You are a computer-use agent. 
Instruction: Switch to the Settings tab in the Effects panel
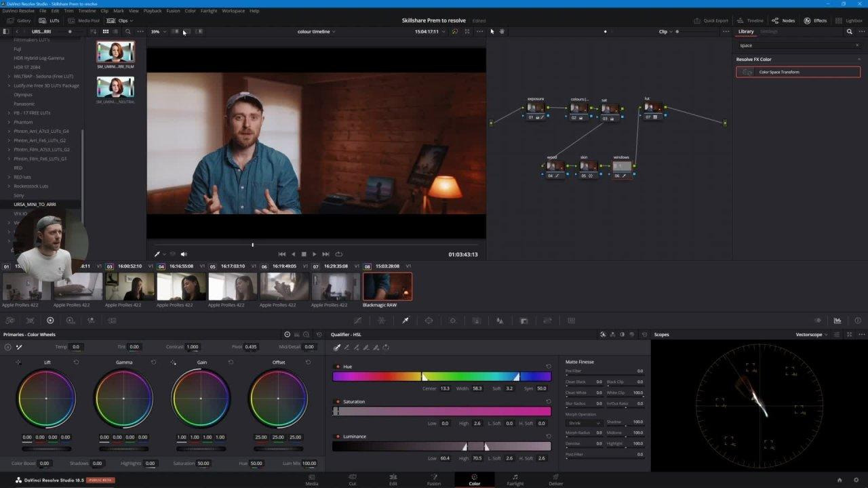point(769,31)
